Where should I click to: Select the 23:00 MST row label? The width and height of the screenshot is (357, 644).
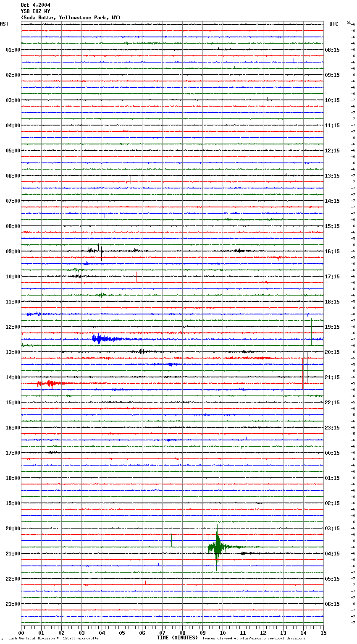[13, 604]
